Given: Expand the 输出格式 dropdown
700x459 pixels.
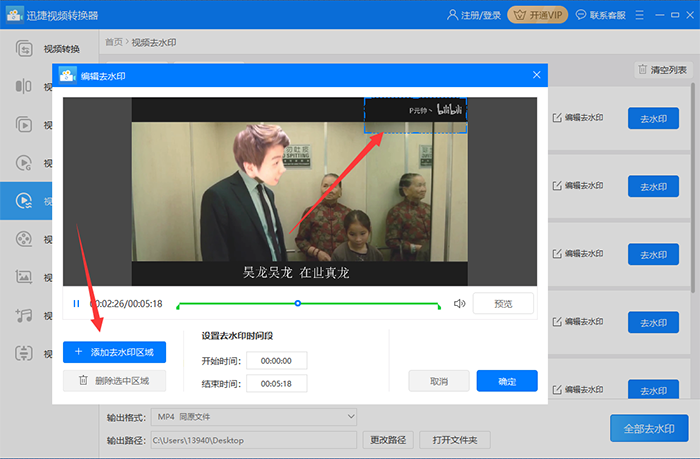Looking at the screenshot, I should [254, 416].
